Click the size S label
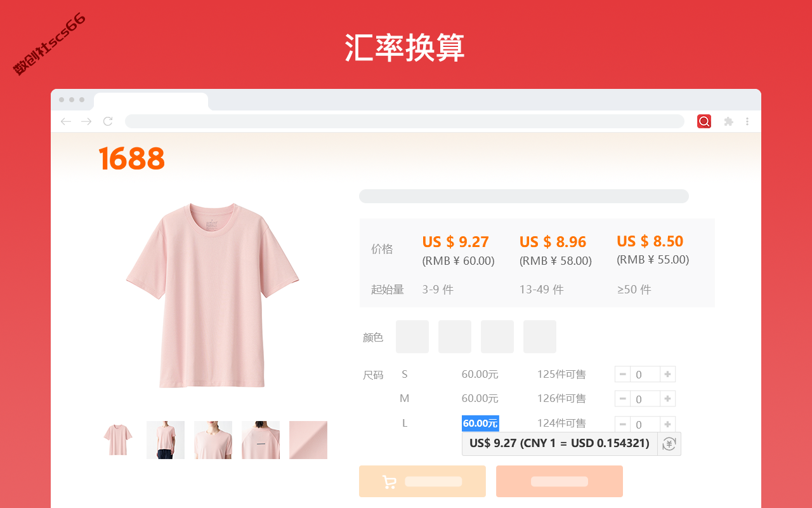This screenshot has width=812, height=508. click(x=405, y=375)
